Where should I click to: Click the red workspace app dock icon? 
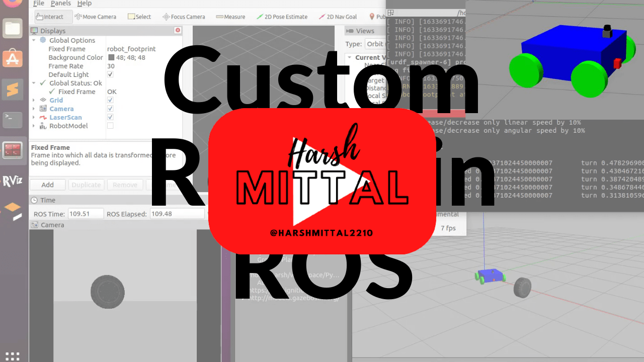[13, 150]
